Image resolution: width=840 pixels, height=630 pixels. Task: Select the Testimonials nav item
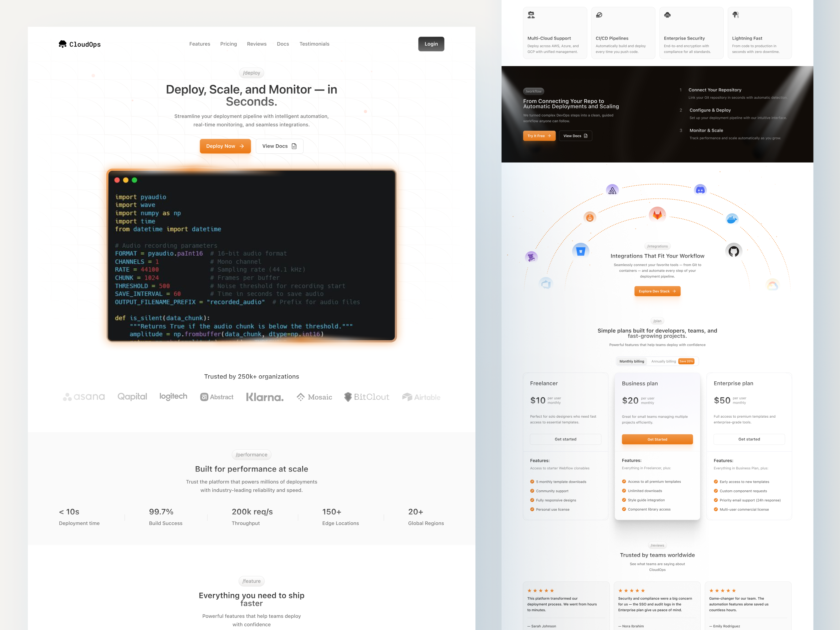314,44
